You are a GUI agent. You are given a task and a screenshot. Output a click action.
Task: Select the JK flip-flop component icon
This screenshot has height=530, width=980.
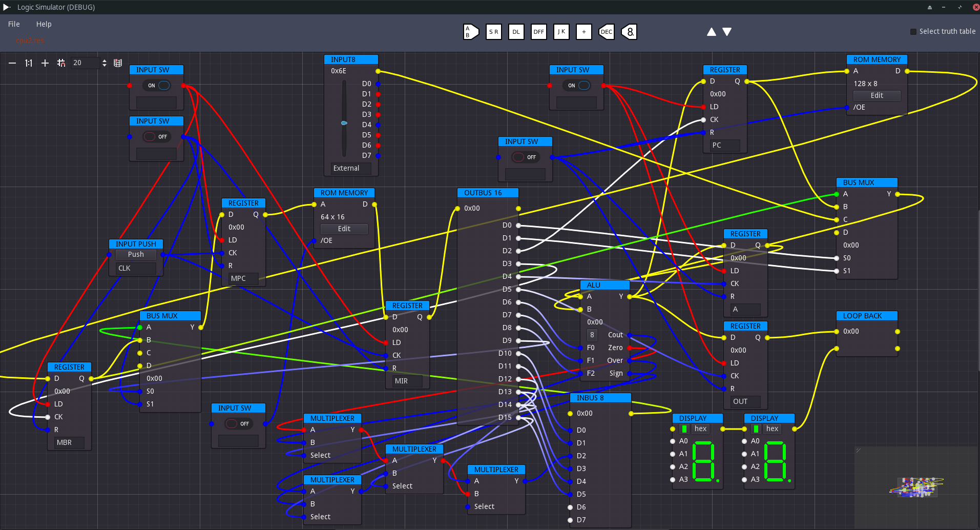561,32
